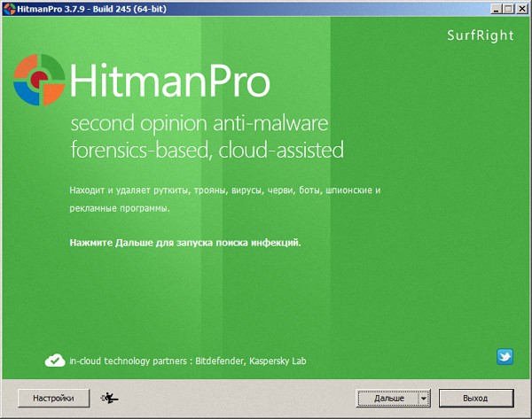Click the Выход exit button
This screenshot has height=419, width=532.
475,399
